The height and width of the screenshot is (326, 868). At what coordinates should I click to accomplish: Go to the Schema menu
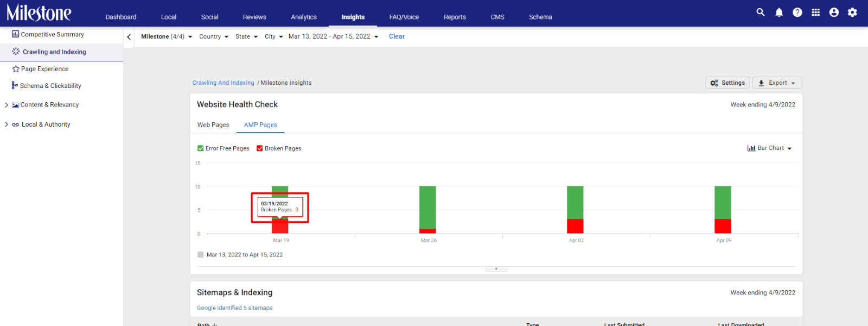[540, 17]
